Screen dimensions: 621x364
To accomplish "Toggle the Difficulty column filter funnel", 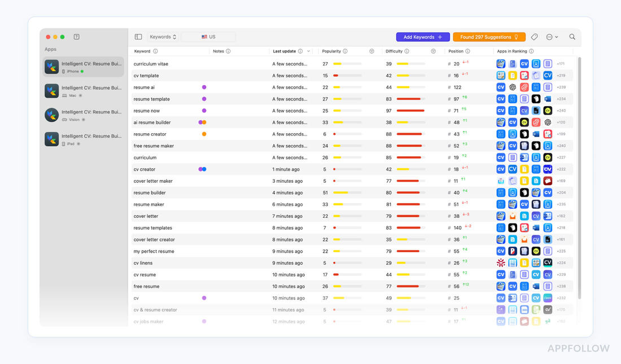I will tap(433, 51).
